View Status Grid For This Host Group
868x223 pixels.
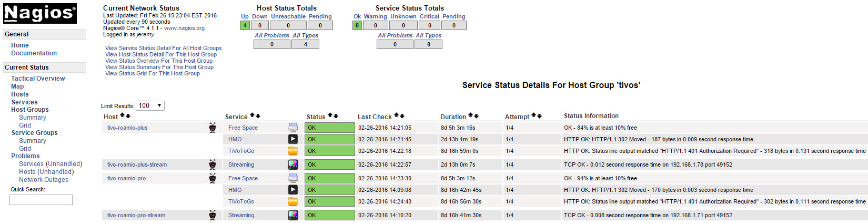(153, 73)
